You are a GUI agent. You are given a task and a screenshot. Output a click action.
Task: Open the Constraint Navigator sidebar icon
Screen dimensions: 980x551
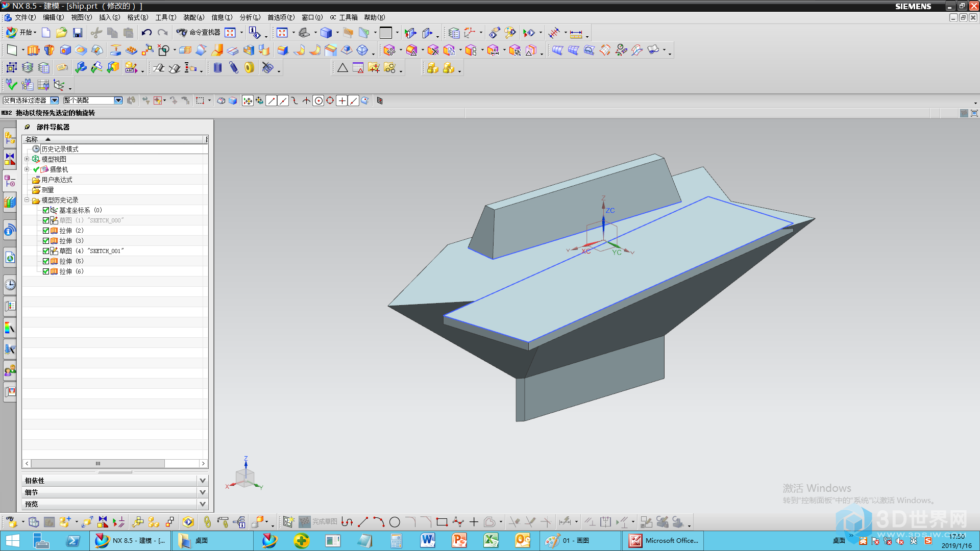[x=10, y=159]
